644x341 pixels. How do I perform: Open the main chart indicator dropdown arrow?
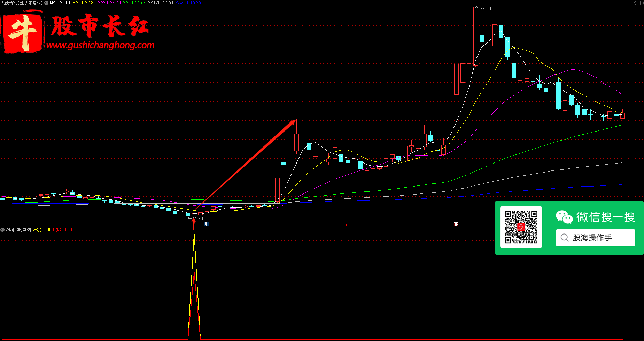pos(46,3)
